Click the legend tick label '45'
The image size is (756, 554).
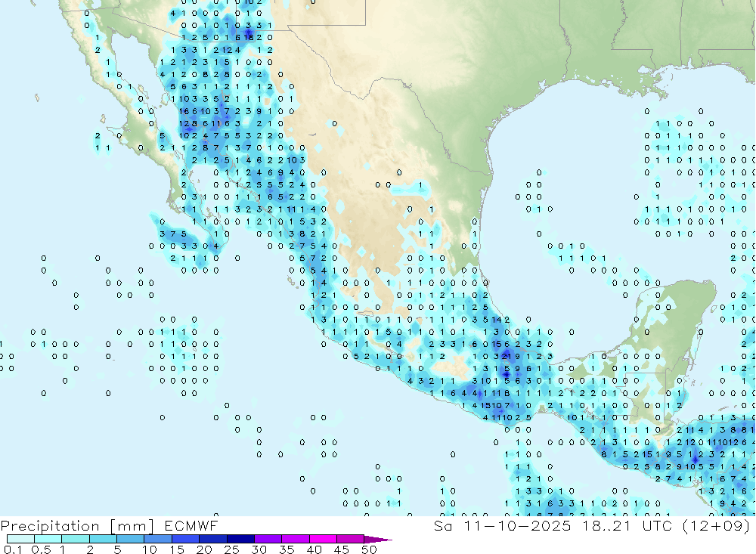[342, 549]
